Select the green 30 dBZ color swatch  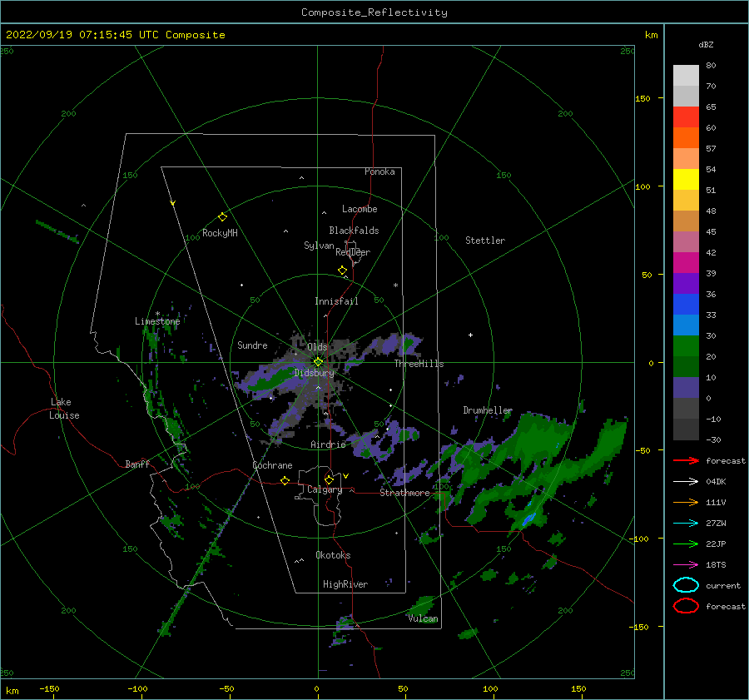coord(686,346)
